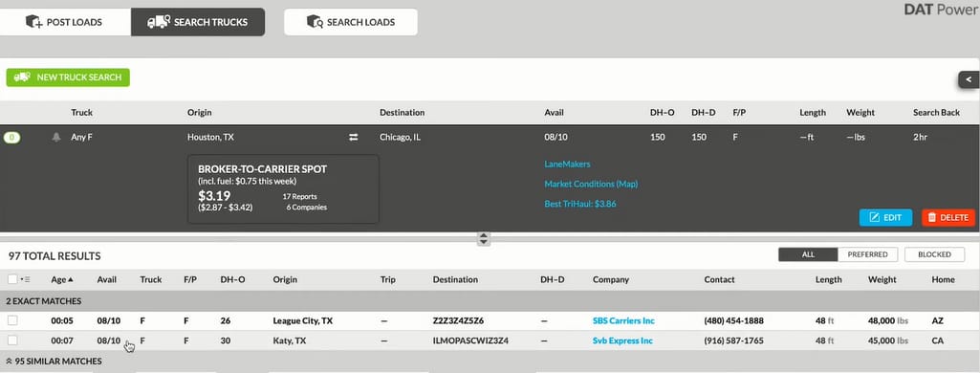The width and height of the screenshot is (980, 373).
Task: Sort results by DH-O column header in results
Action: (232, 279)
